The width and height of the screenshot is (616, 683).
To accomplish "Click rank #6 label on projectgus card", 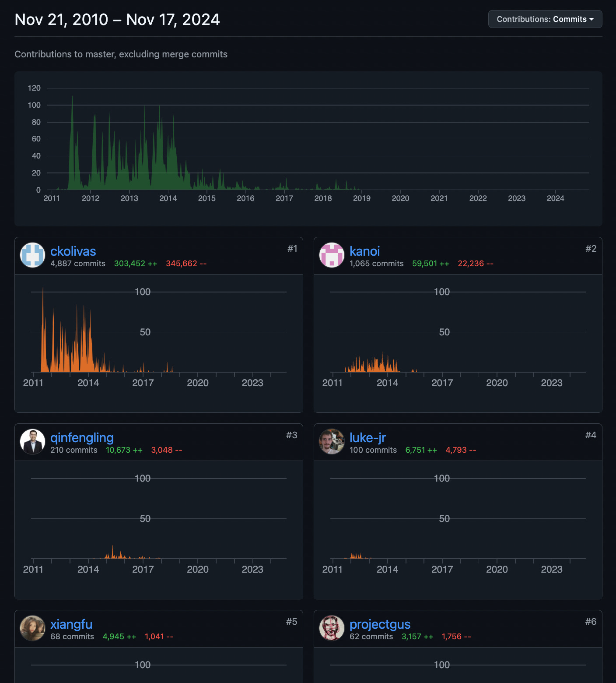I will coord(591,622).
